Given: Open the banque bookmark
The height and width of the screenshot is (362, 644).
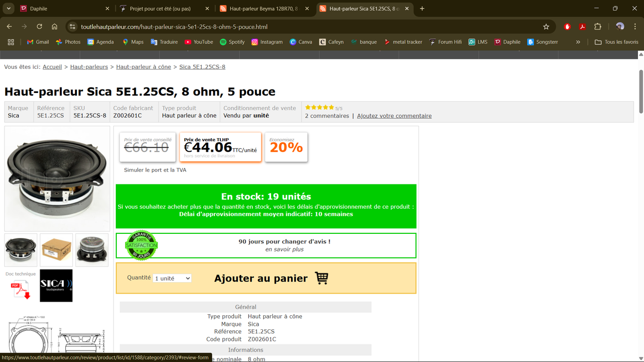Looking at the screenshot, I should tap(364, 42).
